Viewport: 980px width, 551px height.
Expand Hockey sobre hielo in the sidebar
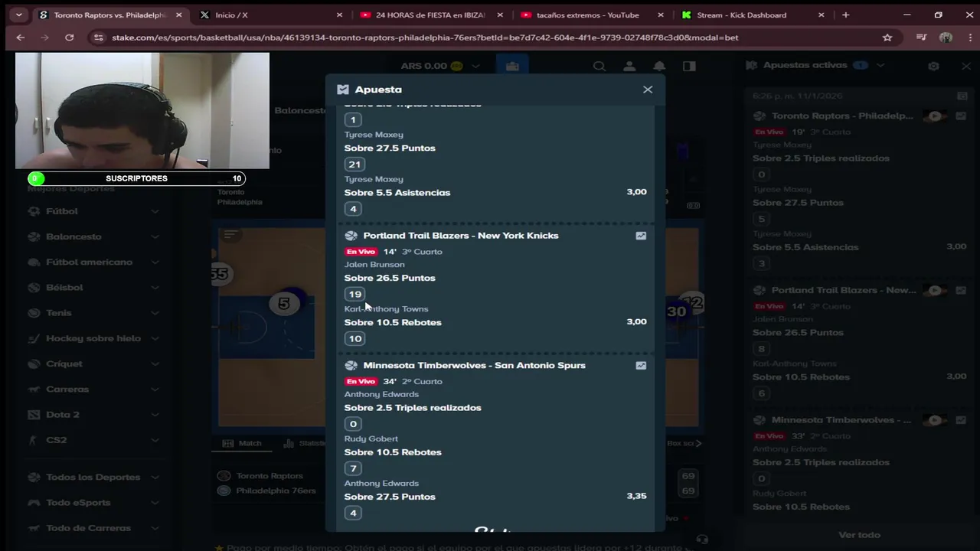pos(155,338)
